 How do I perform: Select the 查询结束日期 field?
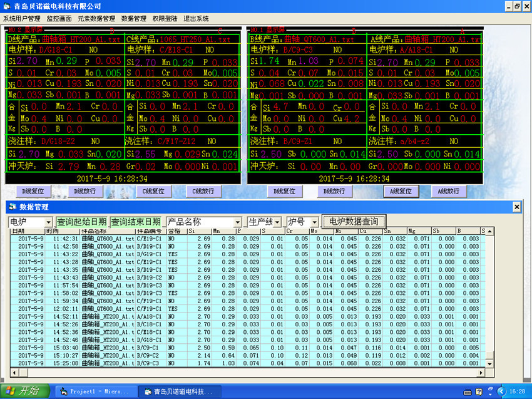pyautogui.click(x=136, y=222)
